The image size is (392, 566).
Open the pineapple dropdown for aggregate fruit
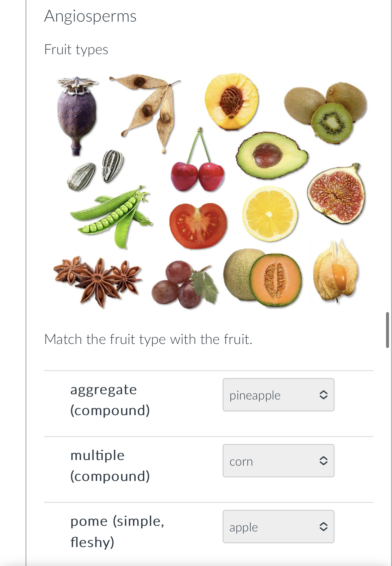(278, 395)
